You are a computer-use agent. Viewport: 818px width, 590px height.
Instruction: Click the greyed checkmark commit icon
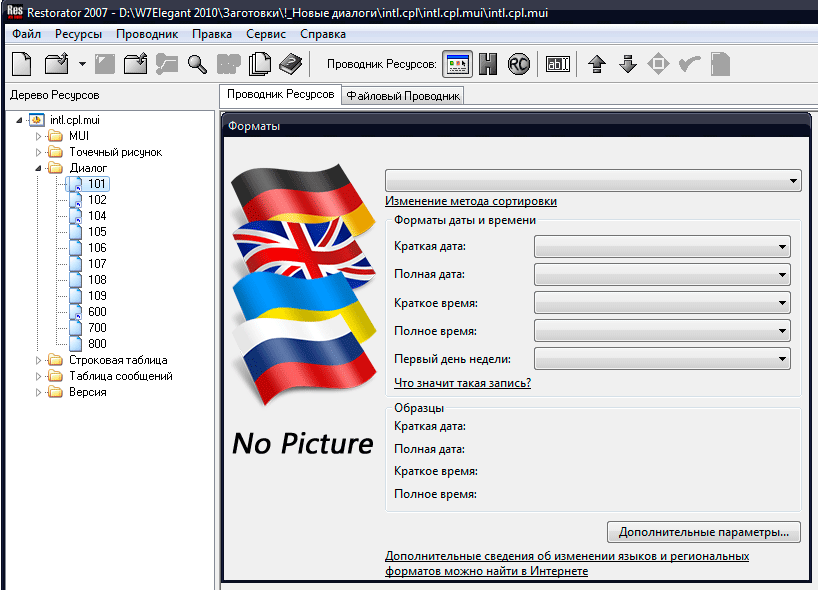tap(690, 64)
